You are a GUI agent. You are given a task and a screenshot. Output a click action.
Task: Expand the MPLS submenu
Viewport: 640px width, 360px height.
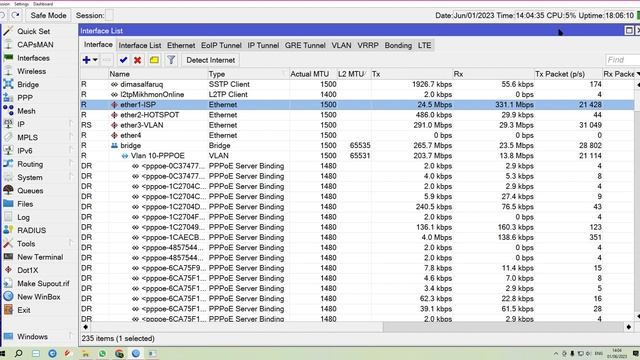27,138
